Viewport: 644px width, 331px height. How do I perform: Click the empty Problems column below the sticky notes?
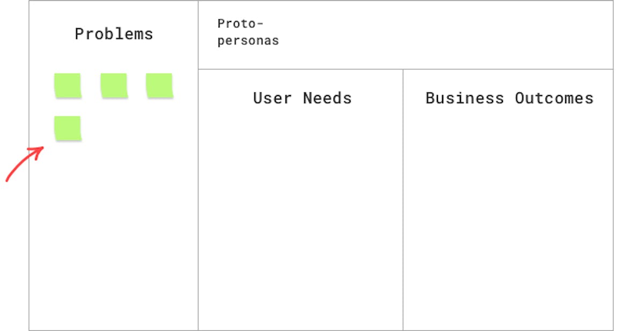coord(113,236)
